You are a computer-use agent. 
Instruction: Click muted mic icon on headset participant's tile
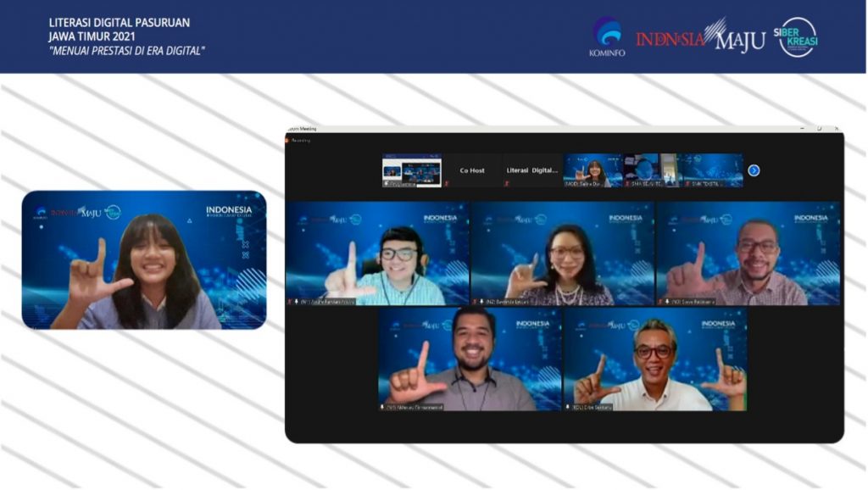(x=290, y=301)
